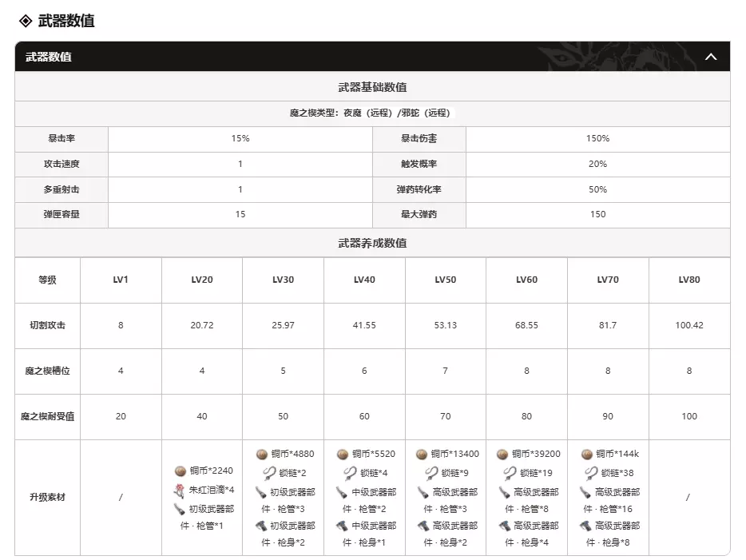
Task: Click the LV70 column header
Action: click(x=608, y=280)
